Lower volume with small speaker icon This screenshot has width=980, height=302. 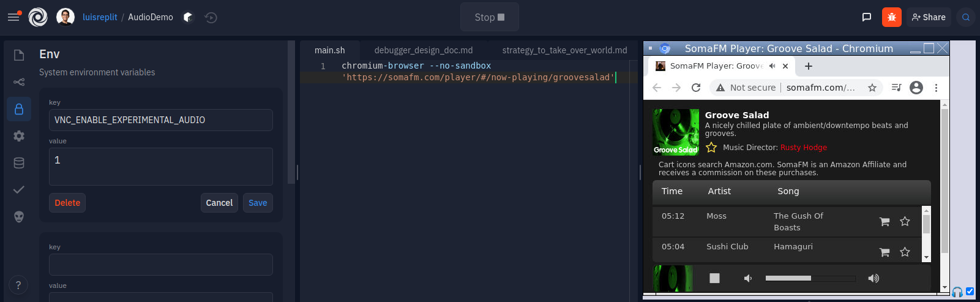[747, 278]
